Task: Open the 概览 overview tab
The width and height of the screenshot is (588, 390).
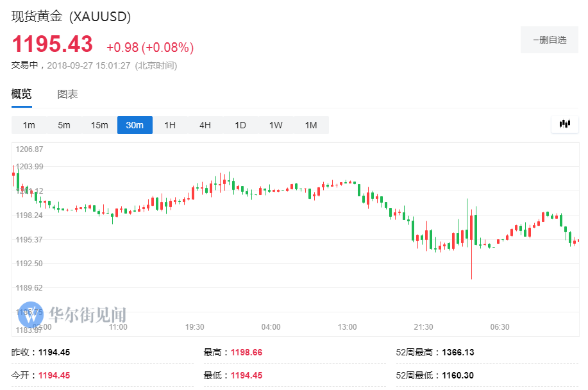Action: click(21, 94)
